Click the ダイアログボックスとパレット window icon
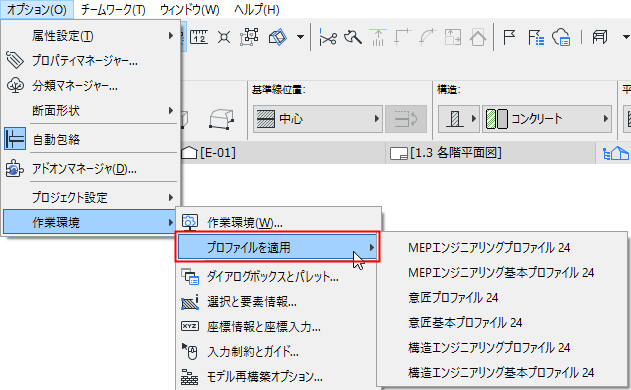Image resolution: width=631 pixels, height=390 pixels. (190, 277)
